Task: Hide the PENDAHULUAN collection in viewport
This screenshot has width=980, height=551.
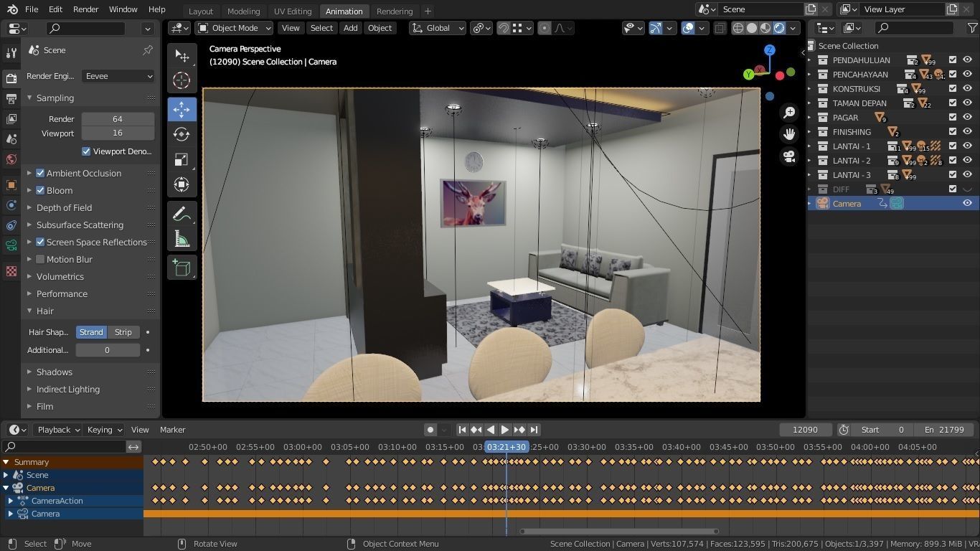Action: point(967,60)
